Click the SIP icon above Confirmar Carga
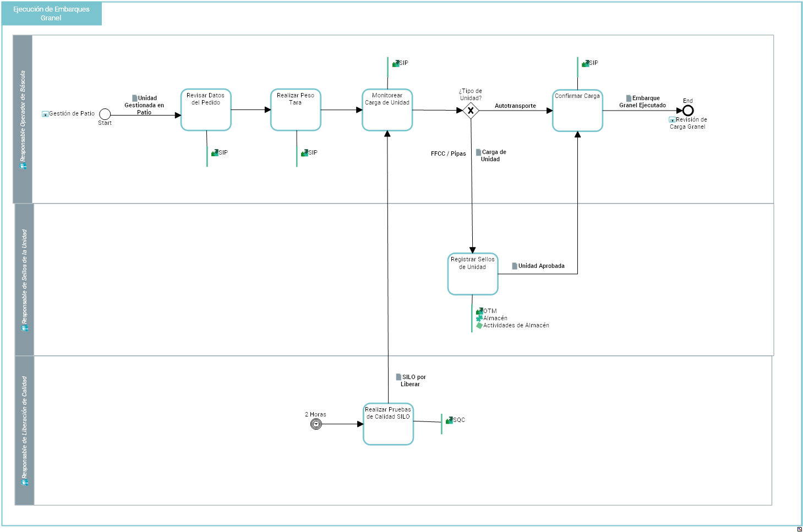The width and height of the screenshot is (803, 532). coord(586,63)
